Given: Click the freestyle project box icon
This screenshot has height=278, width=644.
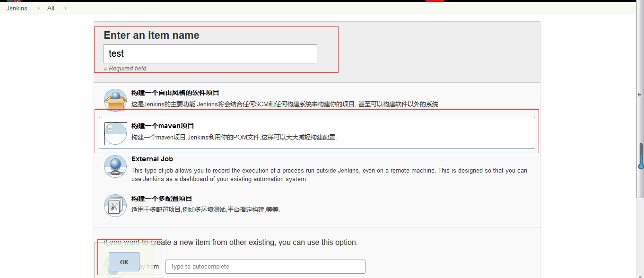Looking at the screenshot, I should [115, 100].
